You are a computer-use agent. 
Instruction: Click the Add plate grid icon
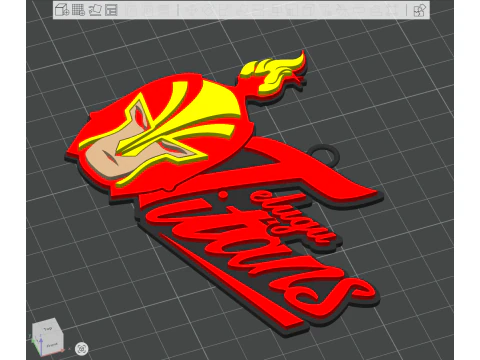(x=78, y=10)
